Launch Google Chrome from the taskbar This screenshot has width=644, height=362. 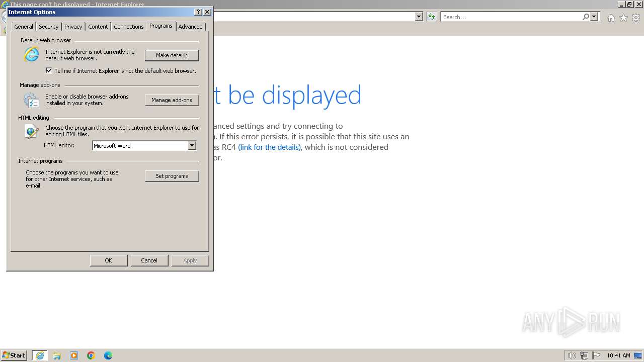pos(91,355)
